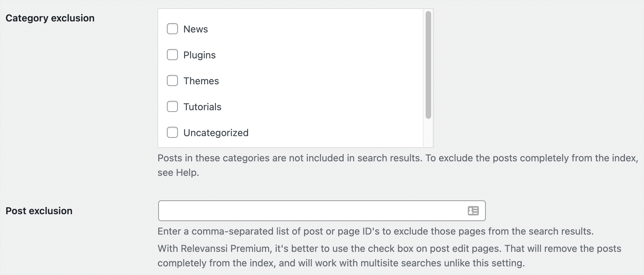Check the Plugins category checkbox

coord(172,55)
